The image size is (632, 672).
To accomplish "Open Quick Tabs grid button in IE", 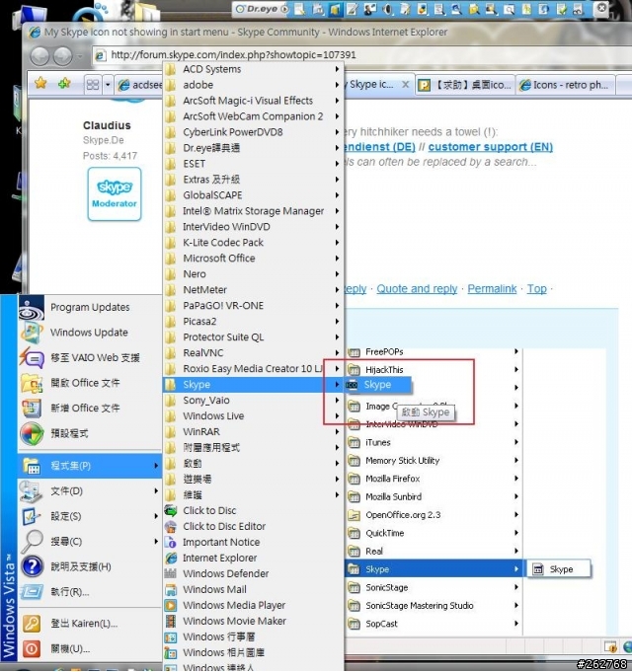I will [93, 85].
